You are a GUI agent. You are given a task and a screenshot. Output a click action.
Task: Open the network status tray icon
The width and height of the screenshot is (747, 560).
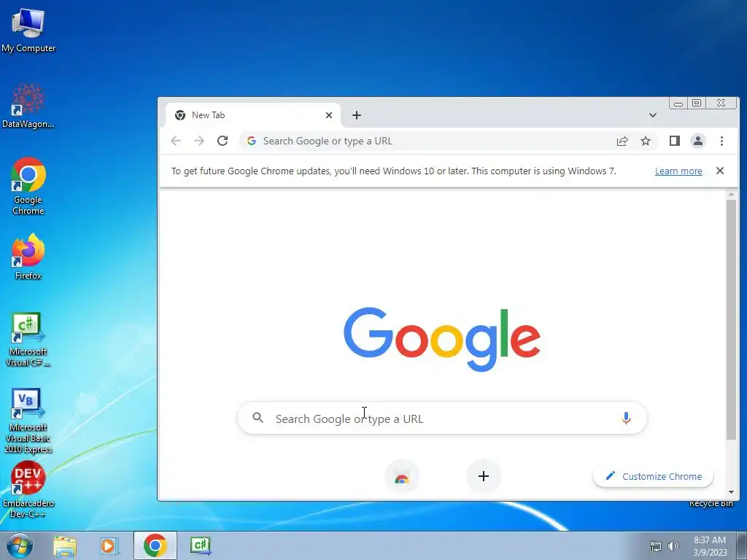click(x=656, y=546)
